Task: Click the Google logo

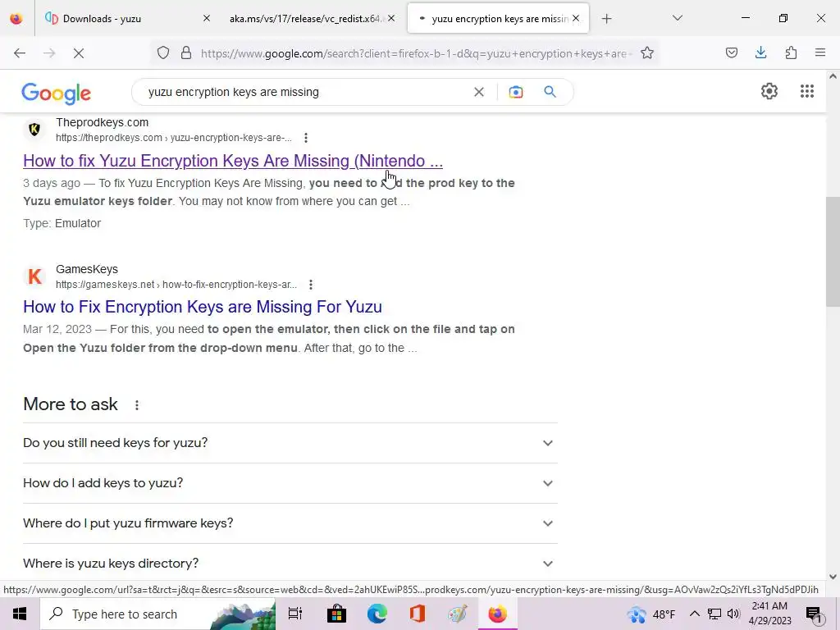Action: [57, 94]
